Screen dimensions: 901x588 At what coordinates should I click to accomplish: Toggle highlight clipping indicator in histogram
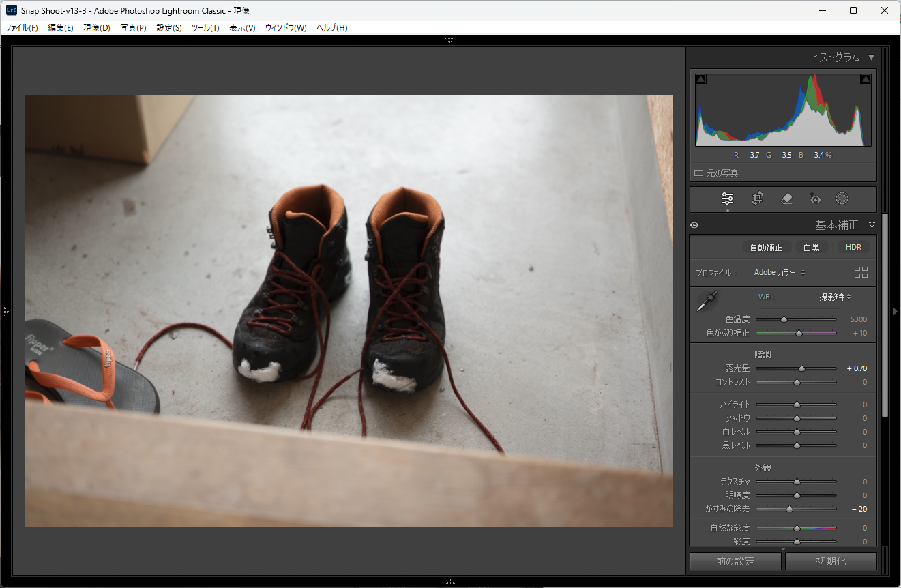pos(866,79)
